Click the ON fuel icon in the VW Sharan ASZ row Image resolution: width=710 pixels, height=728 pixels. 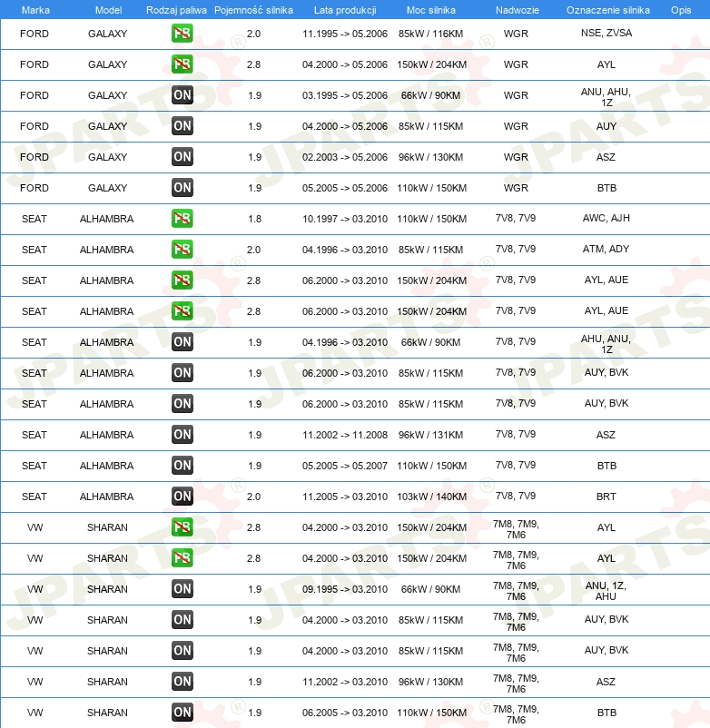182,682
